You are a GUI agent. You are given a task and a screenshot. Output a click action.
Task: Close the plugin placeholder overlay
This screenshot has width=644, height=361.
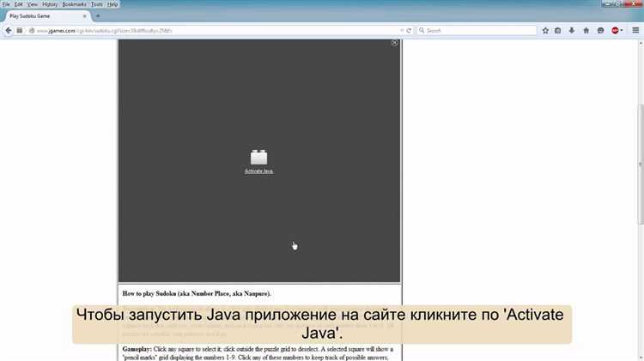(394, 43)
